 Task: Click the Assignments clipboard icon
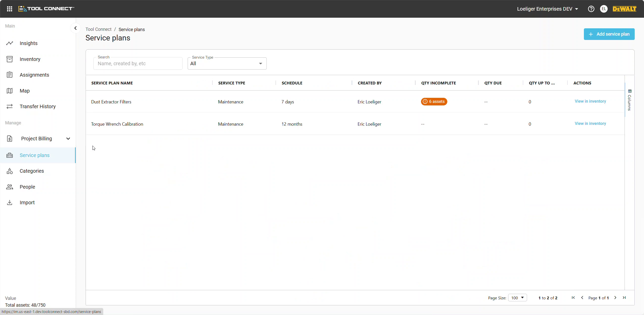10,75
